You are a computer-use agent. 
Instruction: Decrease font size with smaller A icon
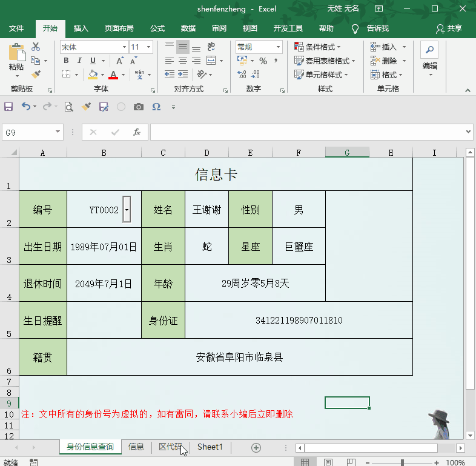134,61
